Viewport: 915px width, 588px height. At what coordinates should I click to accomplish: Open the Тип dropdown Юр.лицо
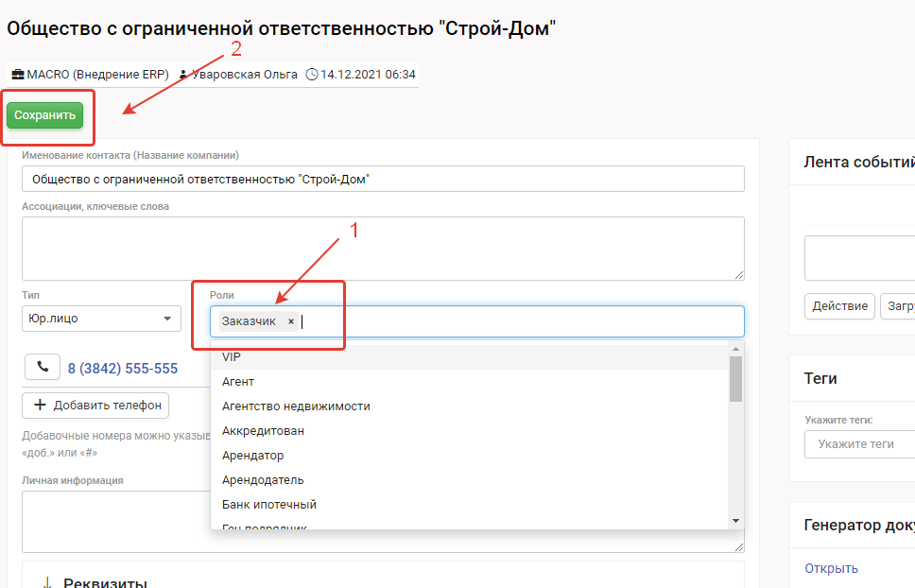(101, 319)
